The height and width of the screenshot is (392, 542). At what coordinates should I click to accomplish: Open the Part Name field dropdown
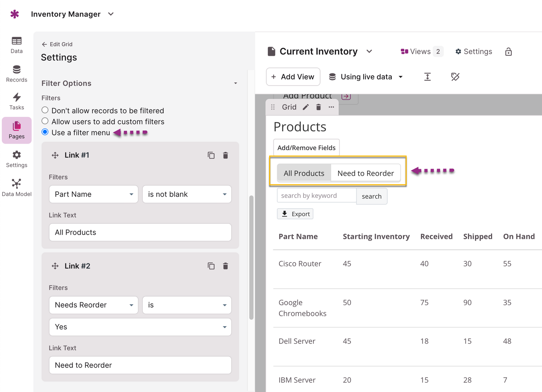click(94, 194)
